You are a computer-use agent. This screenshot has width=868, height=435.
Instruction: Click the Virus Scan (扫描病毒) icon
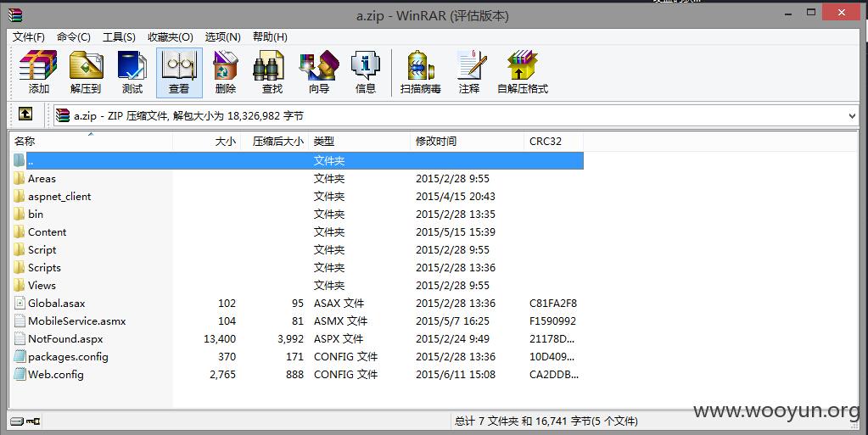click(421, 73)
